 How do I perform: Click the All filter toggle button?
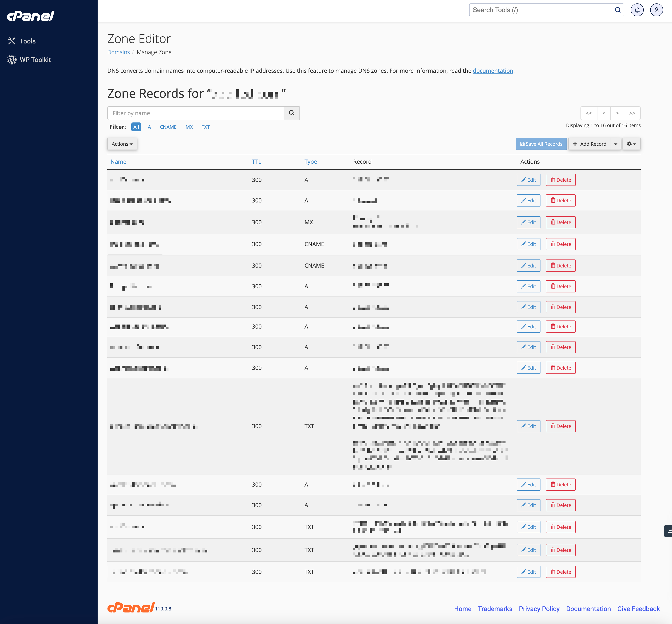(136, 127)
